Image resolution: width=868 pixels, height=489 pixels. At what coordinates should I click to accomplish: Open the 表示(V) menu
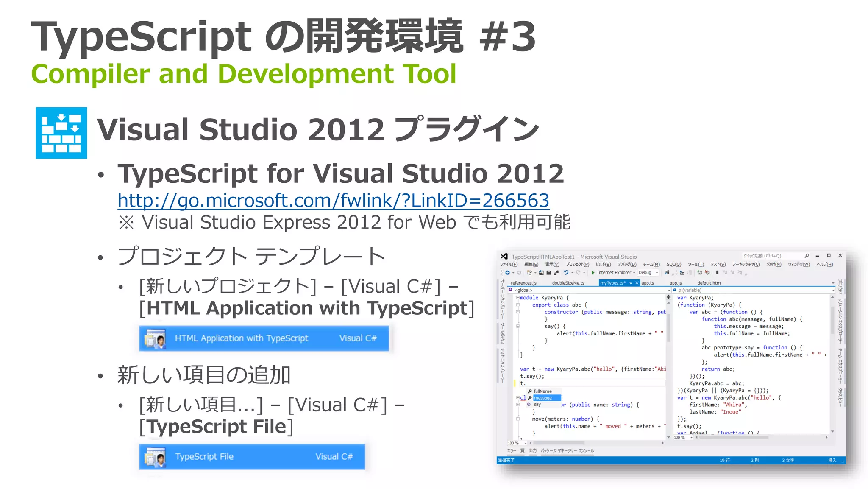pos(552,264)
